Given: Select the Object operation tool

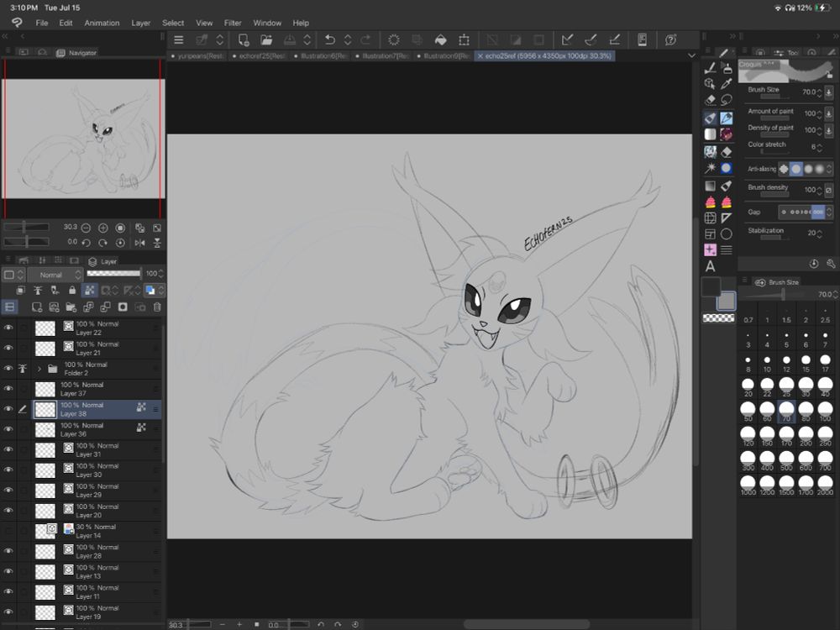Looking at the screenshot, I should [710, 83].
